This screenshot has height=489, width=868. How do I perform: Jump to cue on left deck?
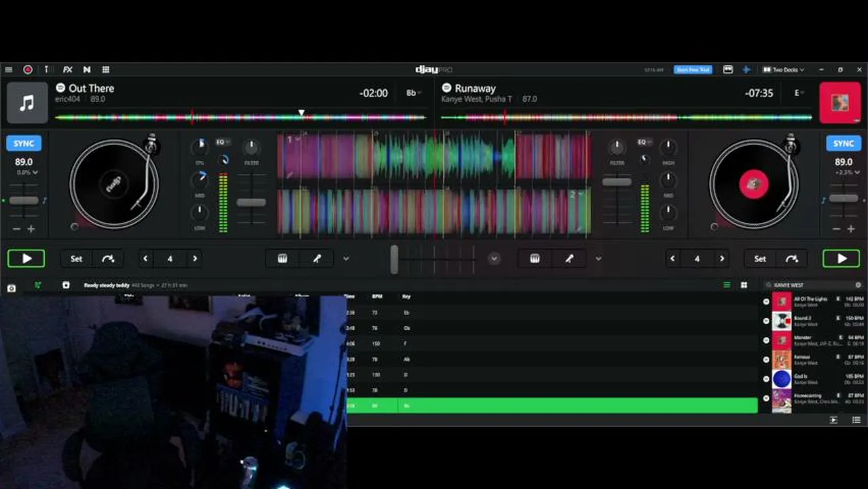pyautogui.click(x=108, y=259)
